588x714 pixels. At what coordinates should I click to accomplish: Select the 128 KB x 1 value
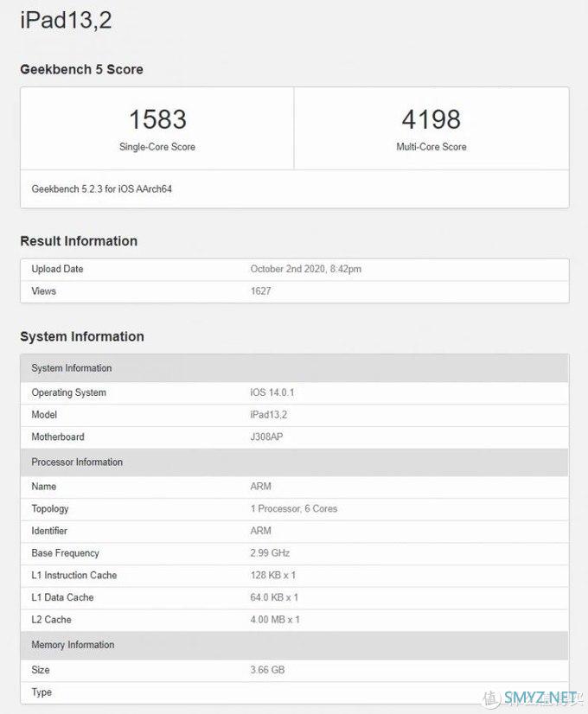273,576
